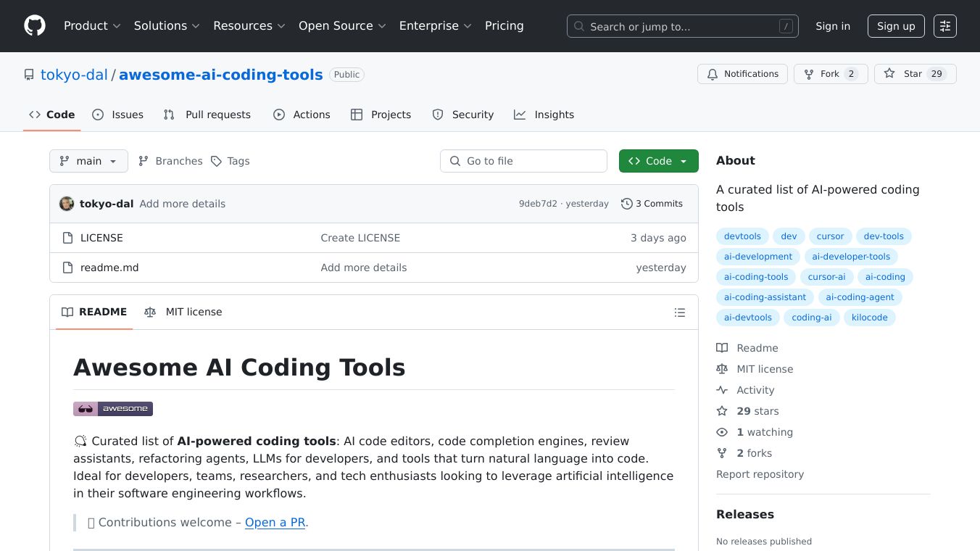Open the settings icon beside Sign up
The image size is (980, 551).
point(944,26)
